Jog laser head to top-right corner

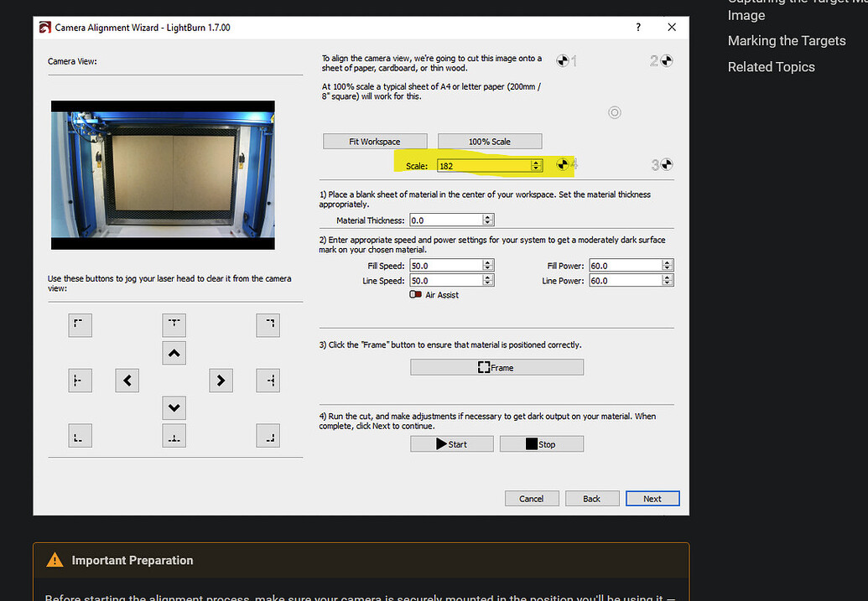point(268,325)
